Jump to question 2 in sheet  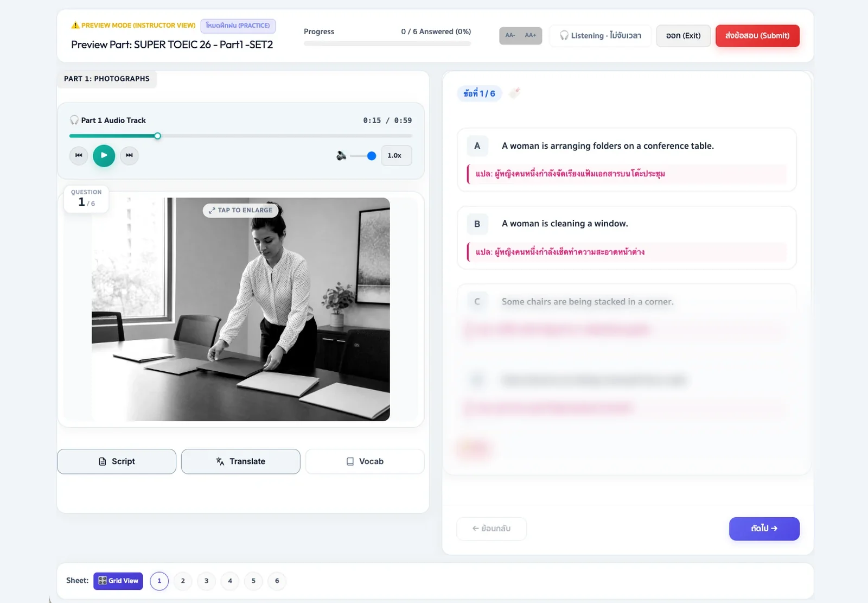[183, 581]
